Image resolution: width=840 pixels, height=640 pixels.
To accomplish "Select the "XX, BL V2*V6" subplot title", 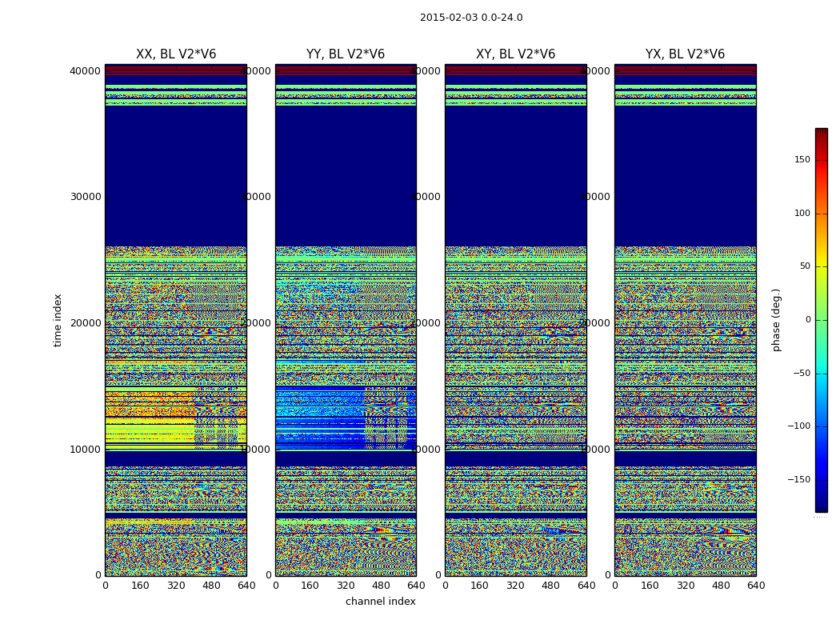I will (x=176, y=54).
